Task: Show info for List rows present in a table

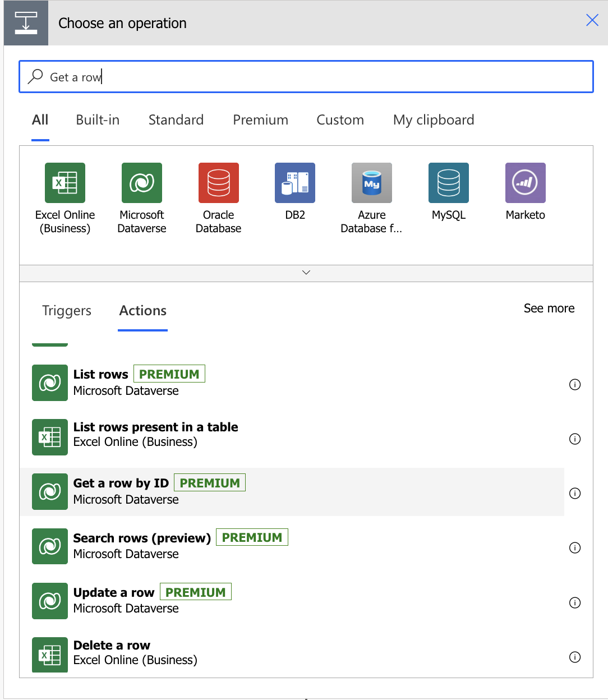Action: (575, 439)
